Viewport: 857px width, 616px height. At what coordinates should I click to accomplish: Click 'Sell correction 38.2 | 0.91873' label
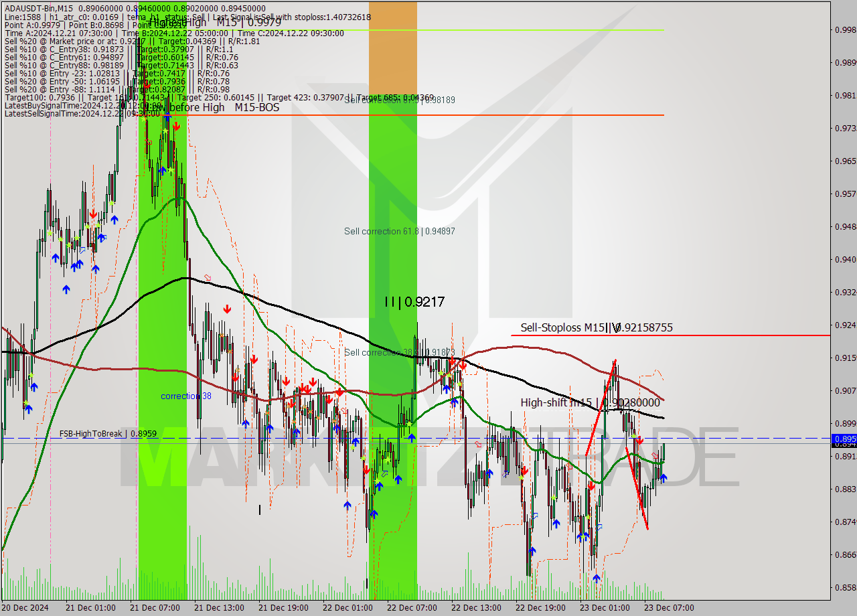pyautogui.click(x=400, y=352)
